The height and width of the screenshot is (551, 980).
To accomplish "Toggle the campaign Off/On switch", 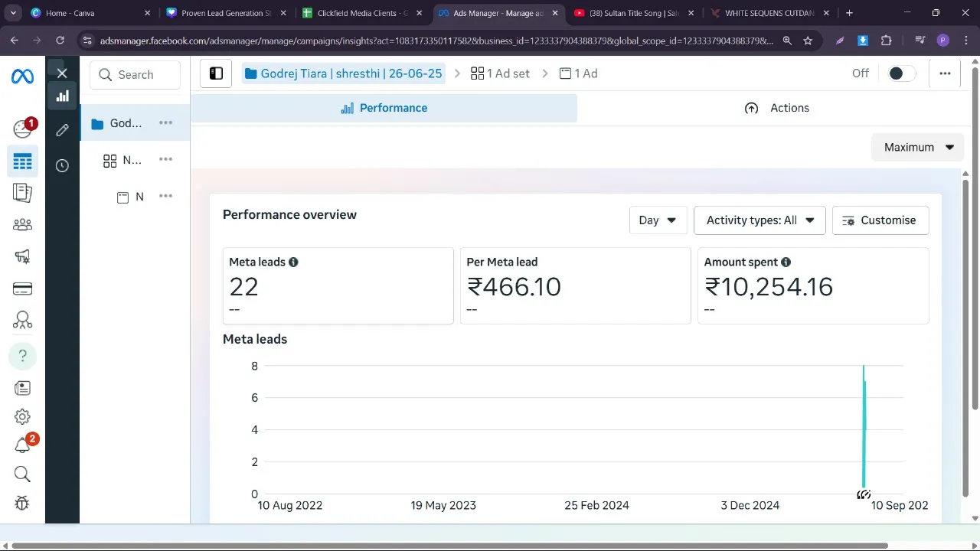I will click(x=900, y=73).
